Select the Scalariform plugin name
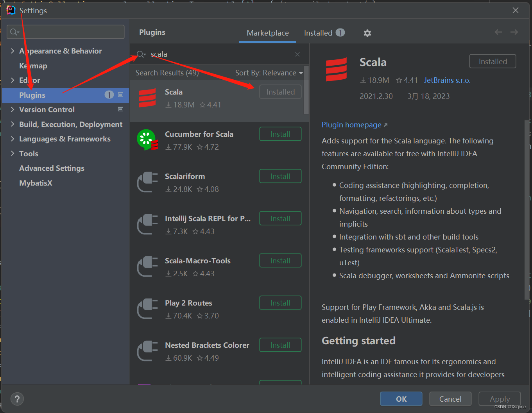This screenshot has width=532, height=413. (x=185, y=176)
